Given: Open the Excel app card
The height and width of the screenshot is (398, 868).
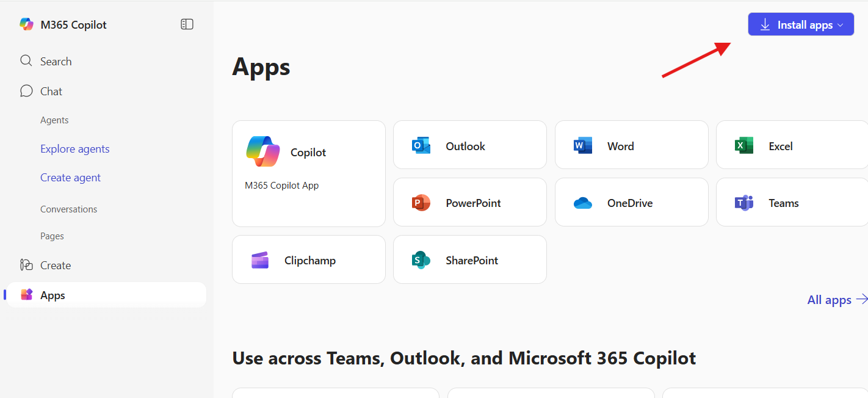Looking at the screenshot, I should click(x=792, y=145).
